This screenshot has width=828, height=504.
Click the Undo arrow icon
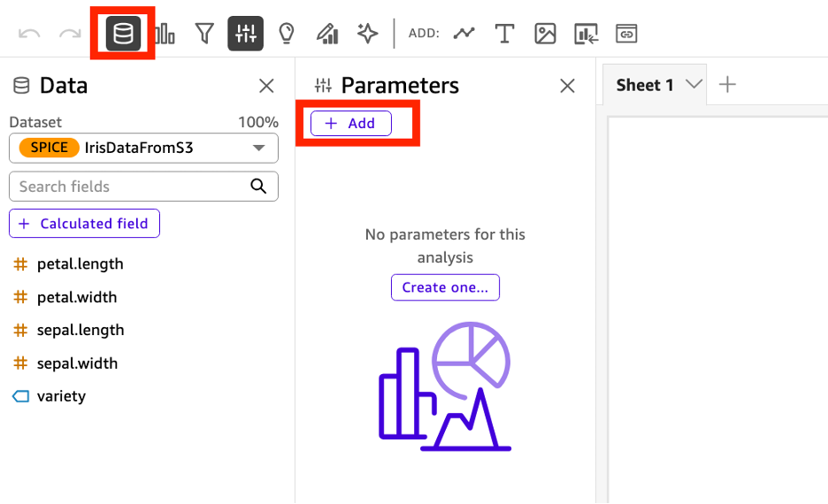tap(29, 34)
